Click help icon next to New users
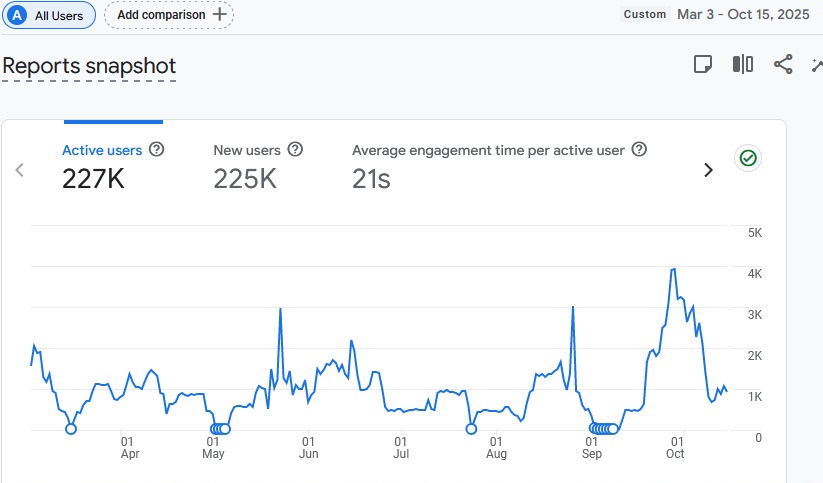 click(x=295, y=150)
